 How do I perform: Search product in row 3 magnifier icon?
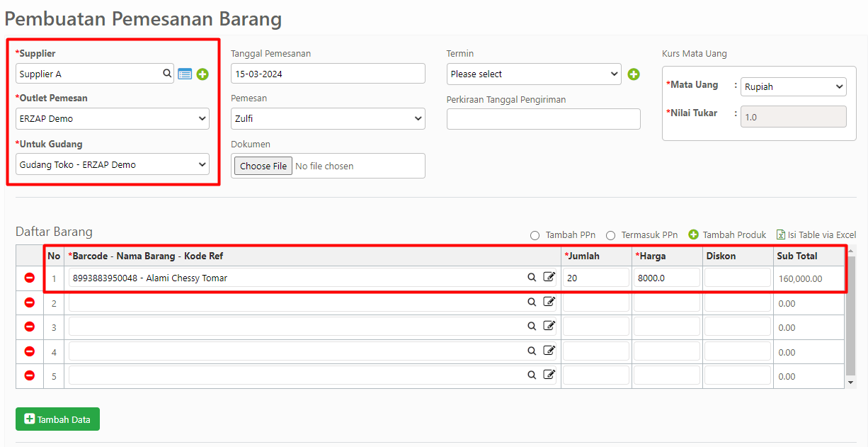[x=532, y=326]
